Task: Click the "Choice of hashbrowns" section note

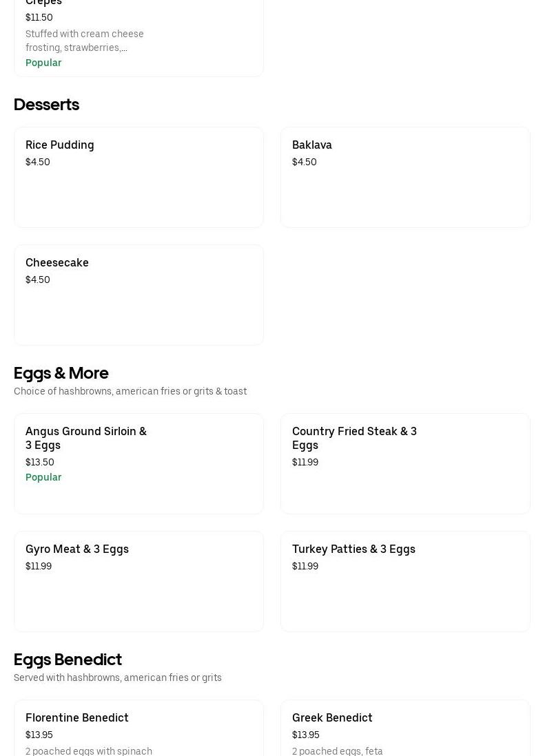Action: point(130,391)
